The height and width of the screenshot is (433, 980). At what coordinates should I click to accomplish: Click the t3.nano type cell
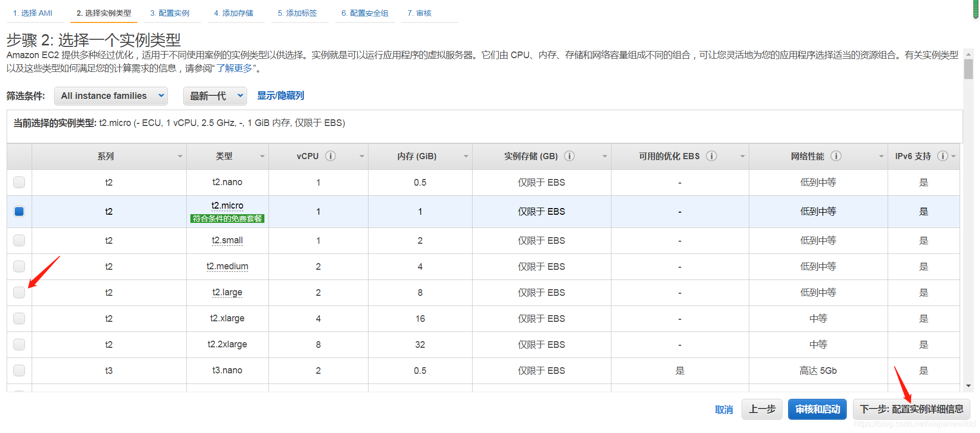[x=227, y=370]
